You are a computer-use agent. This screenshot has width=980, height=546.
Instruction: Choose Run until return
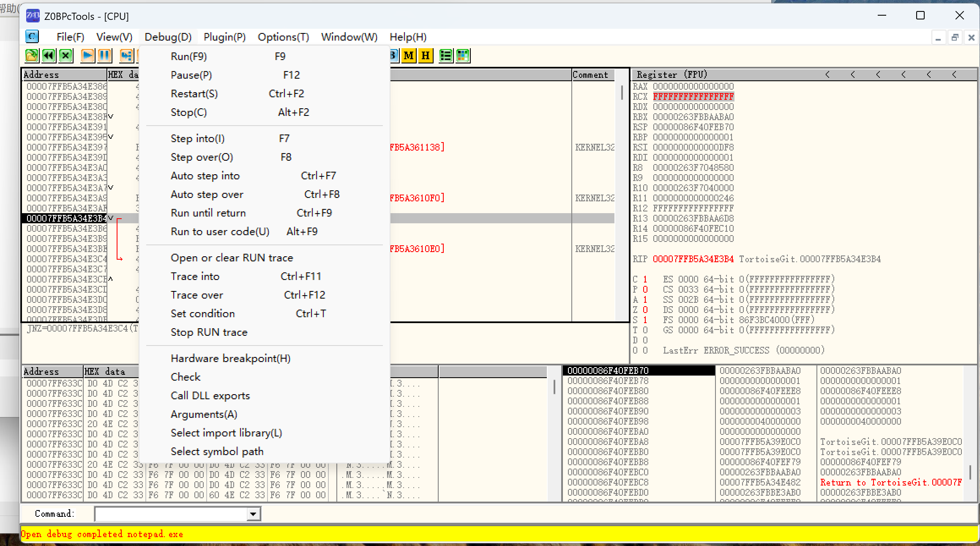pyautogui.click(x=265, y=213)
